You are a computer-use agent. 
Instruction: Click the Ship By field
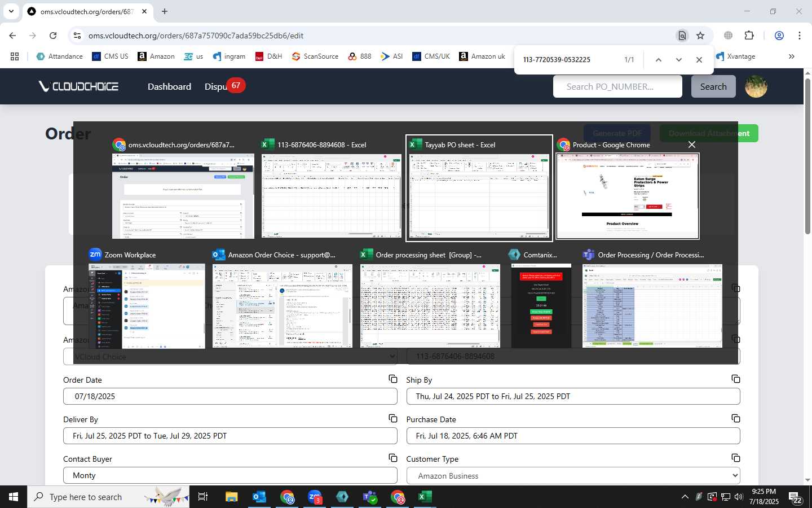tap(573, 396)
